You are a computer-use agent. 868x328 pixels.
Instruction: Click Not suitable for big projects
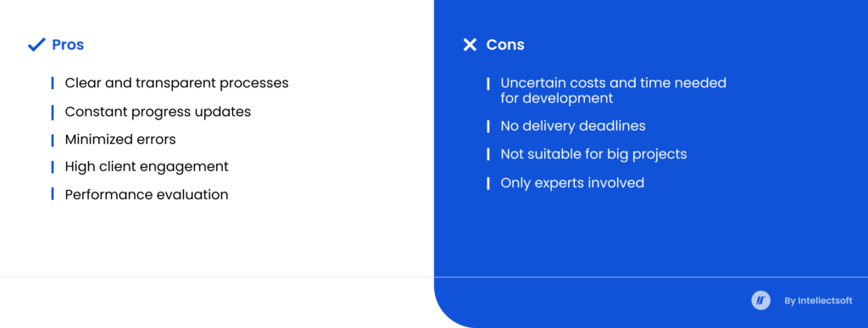tap(593, 153)
